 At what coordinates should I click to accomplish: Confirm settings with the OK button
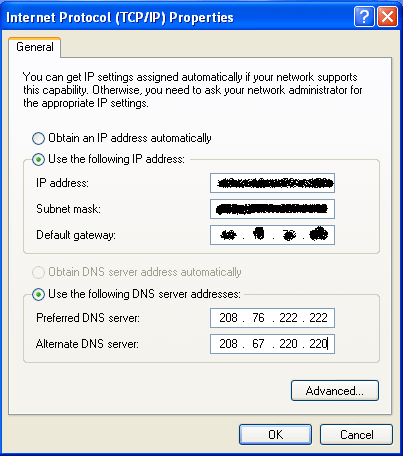click(275, 434)
